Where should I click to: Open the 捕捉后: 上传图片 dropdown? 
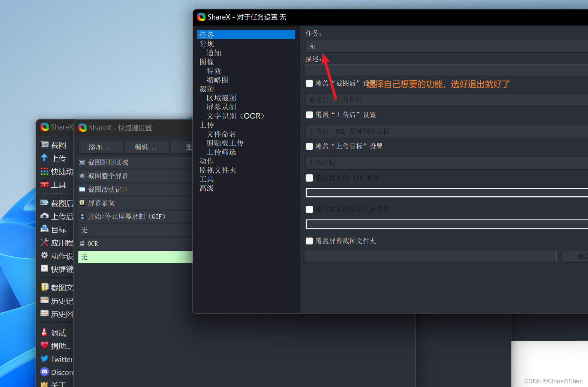coord(447,100)
